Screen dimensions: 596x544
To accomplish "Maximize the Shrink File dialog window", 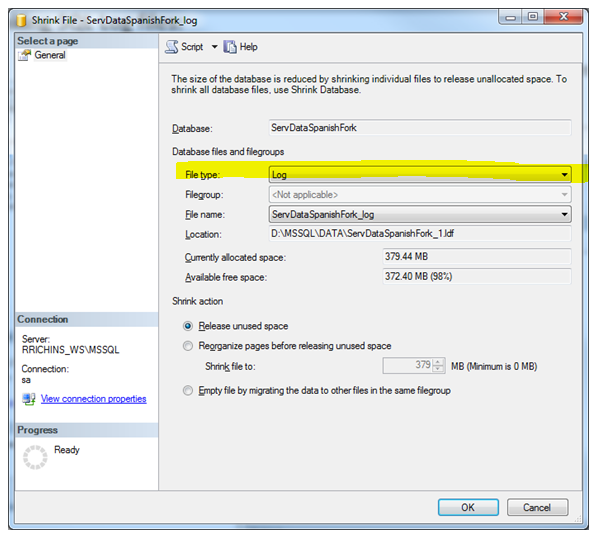I will [533, 16].
